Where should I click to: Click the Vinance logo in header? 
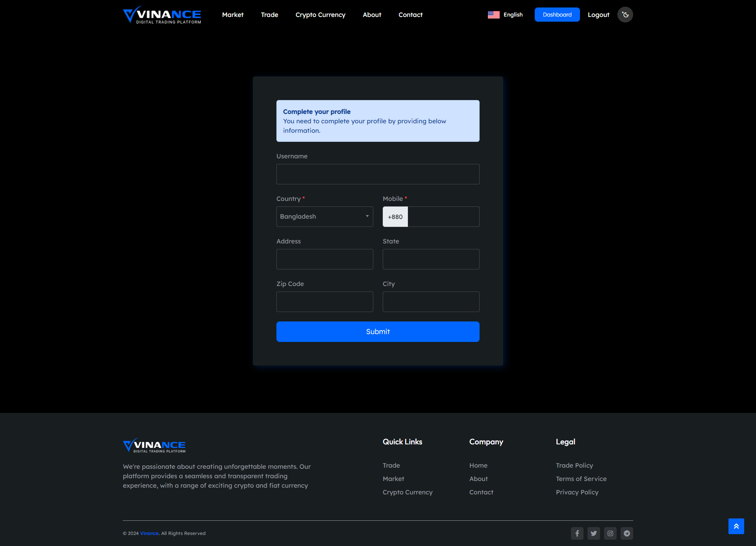(x=162, y=15)
